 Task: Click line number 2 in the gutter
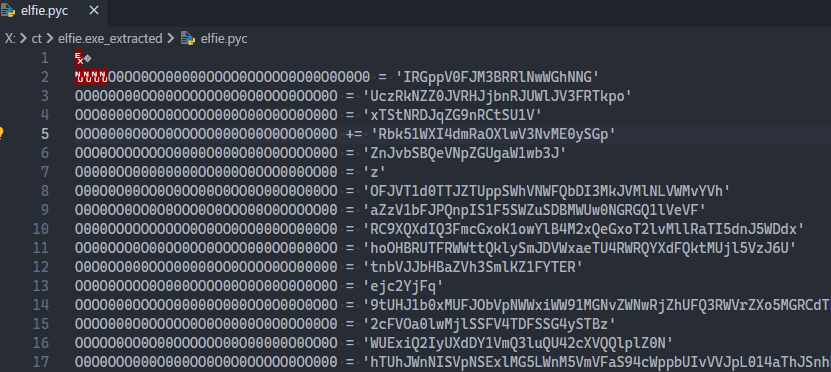click(45, 77)
